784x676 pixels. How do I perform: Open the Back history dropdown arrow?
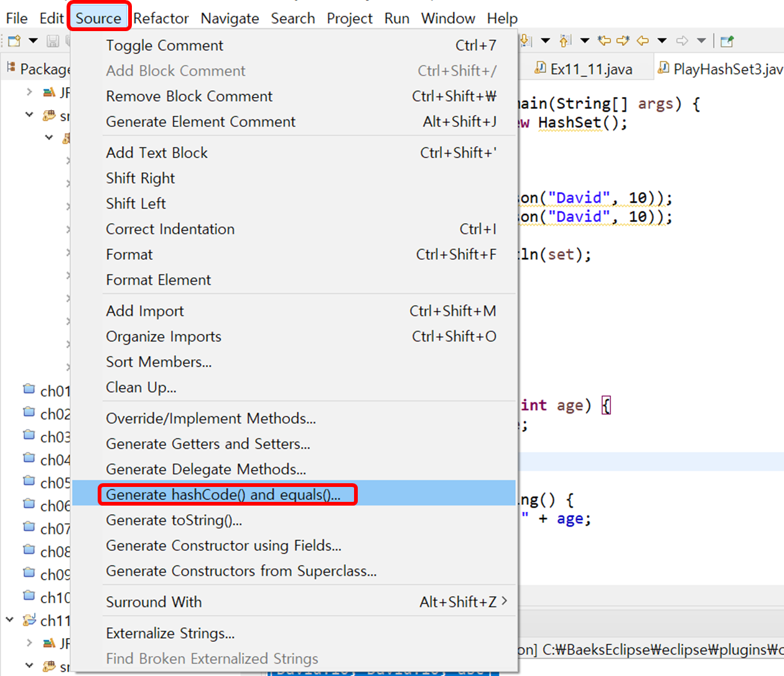(x=662, y=41)
